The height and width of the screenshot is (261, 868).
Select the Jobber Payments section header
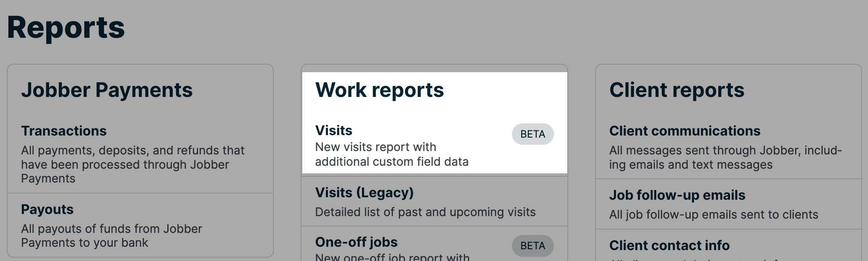tap(107, 89)
